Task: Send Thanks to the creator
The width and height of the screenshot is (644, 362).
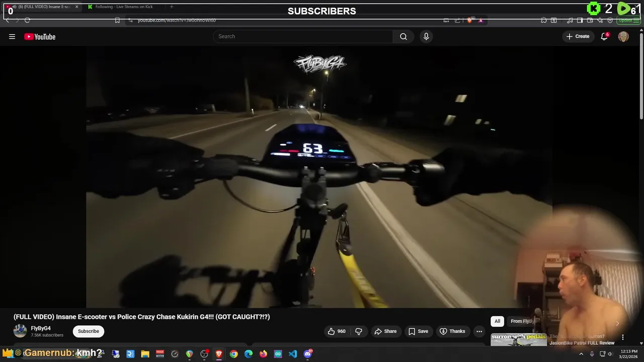Action: pos(452,331)
